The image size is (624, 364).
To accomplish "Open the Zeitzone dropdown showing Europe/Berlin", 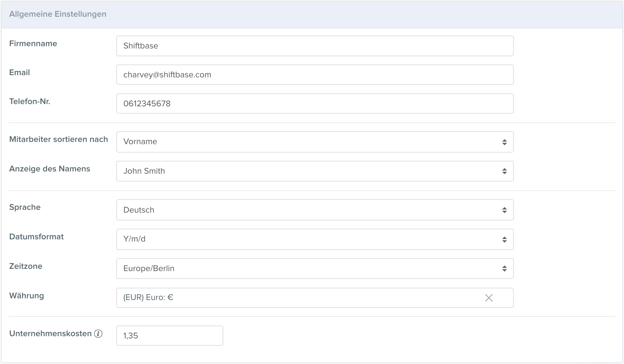I will coord(315,269).
